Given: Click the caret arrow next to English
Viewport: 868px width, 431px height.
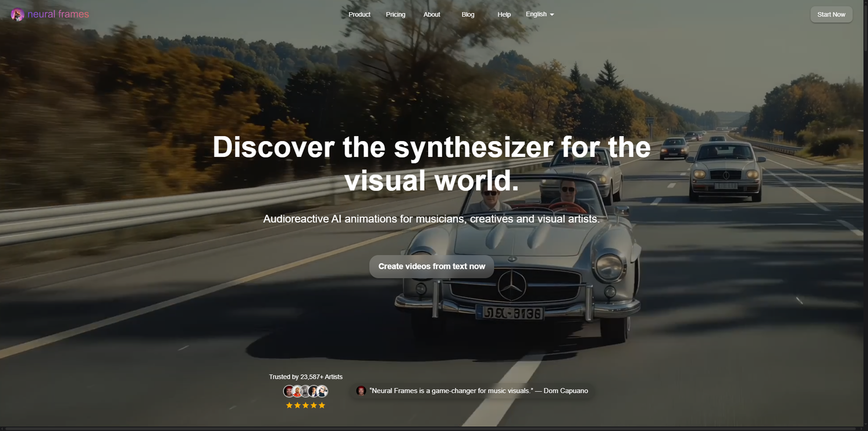Looking at the screenshot, I should coord(552,15).
